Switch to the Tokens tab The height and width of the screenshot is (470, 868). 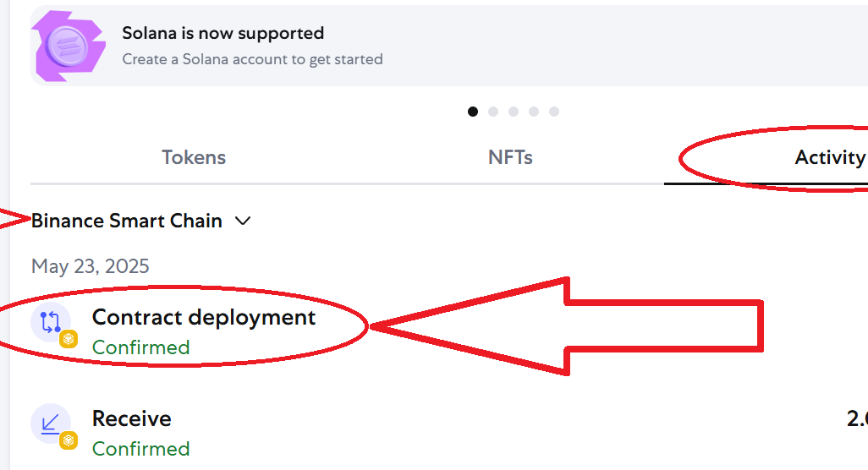(194, 157)
